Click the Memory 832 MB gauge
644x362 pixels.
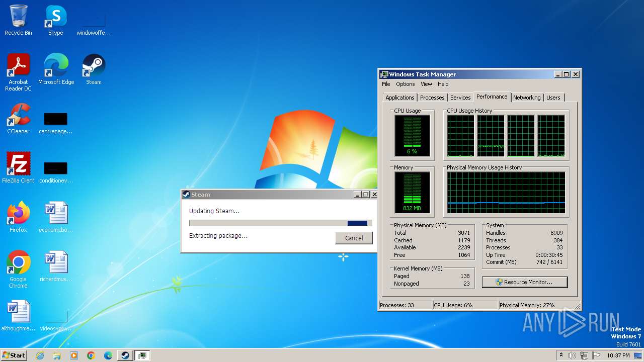(x=412, y=192)
